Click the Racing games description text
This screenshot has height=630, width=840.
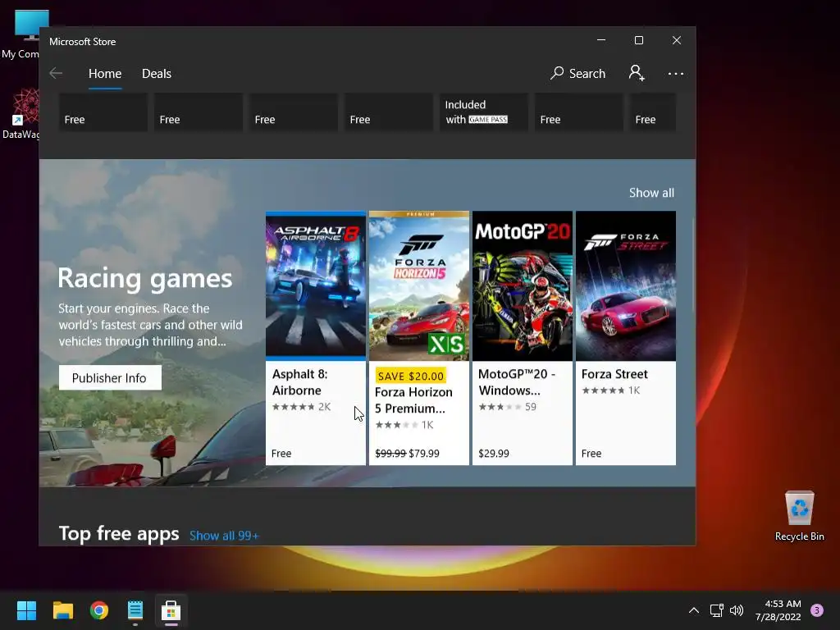(x=151, y=325)
